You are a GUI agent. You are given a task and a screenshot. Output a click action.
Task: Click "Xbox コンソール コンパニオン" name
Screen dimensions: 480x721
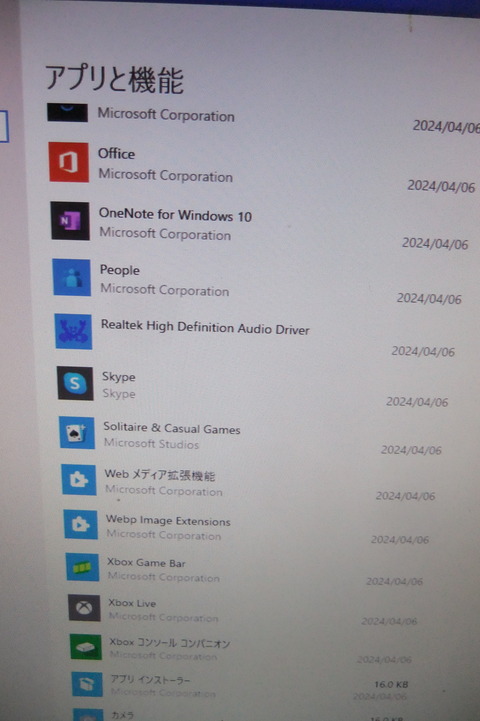(169, 643)
